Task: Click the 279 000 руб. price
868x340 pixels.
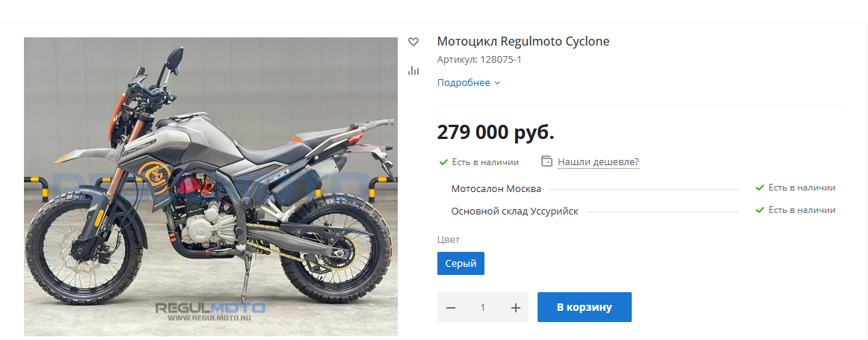Action: (496, 133)
